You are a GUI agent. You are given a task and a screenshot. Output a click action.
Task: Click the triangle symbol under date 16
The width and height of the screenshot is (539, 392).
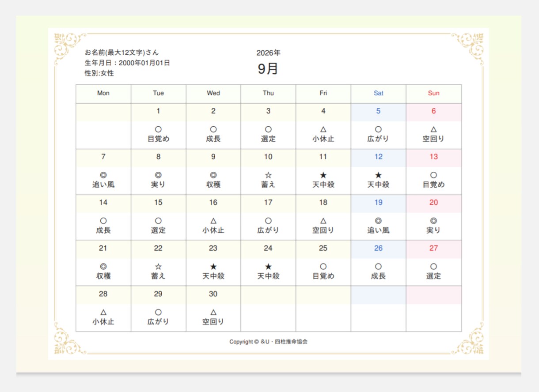click(x=213, y=221)
